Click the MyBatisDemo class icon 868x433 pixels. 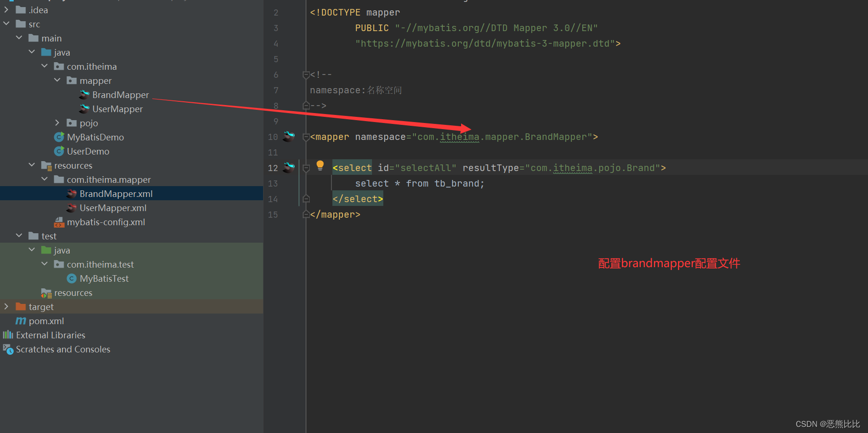[x=59, y=137]
